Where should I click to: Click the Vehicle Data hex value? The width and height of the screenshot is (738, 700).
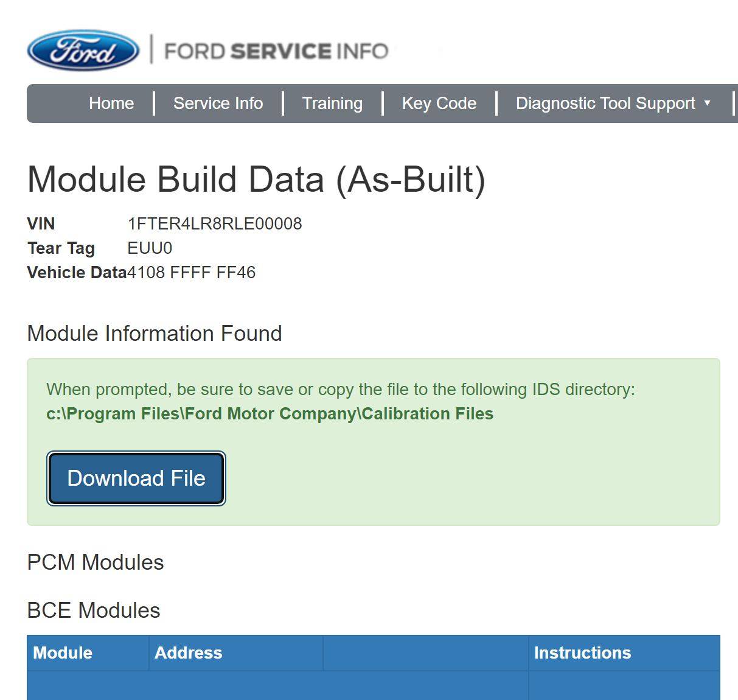192,273
